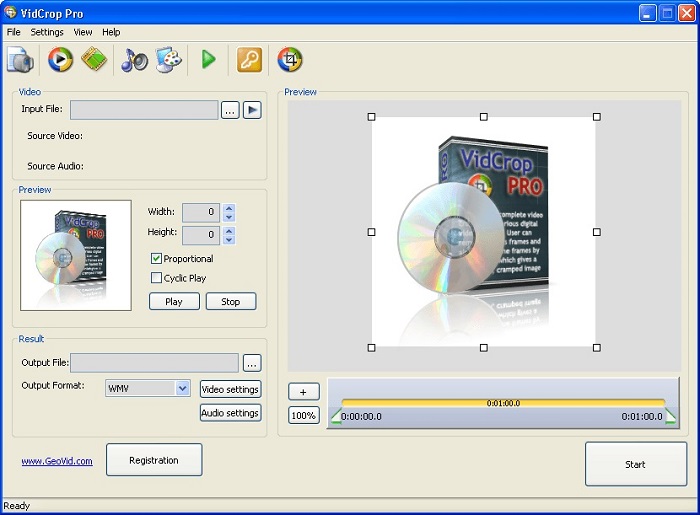Click the video settings paint palette icon

point(169,60)
